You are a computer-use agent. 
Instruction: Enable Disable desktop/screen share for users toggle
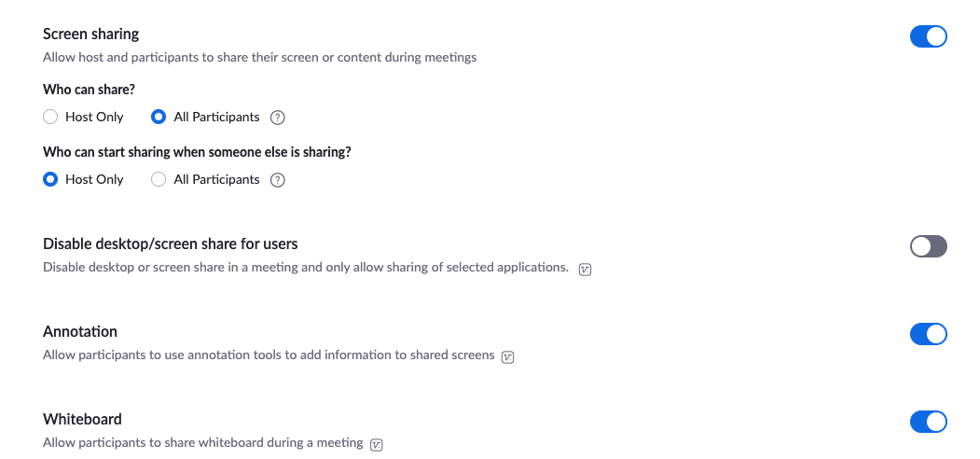click(x=928, y=246)
